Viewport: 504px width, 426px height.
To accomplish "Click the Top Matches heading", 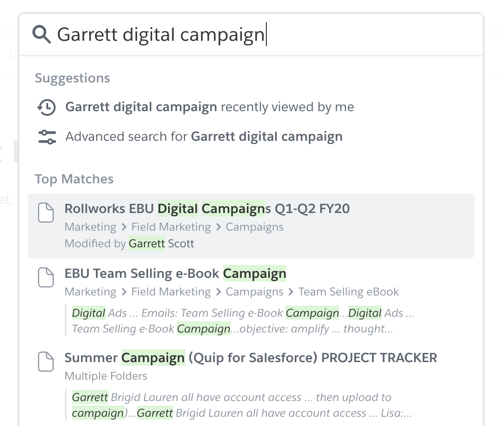I will point(74,179).
